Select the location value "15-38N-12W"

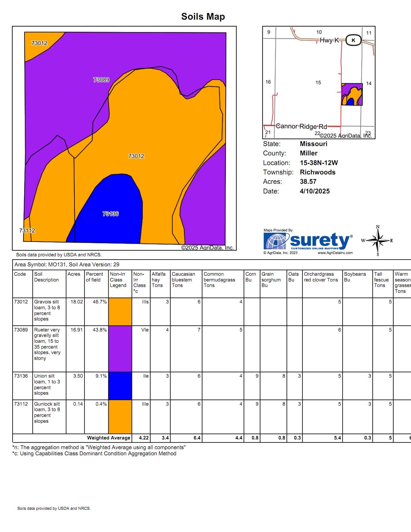tap(319, 163)
